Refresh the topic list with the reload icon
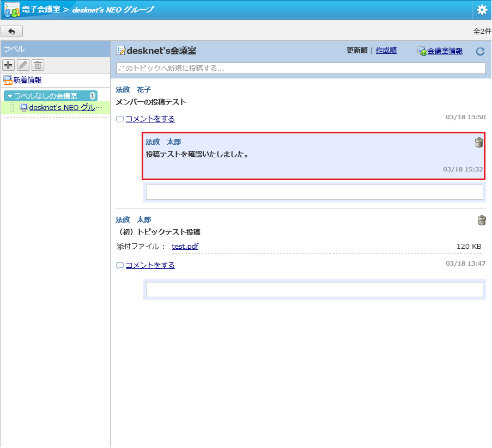 pos(480,51)
